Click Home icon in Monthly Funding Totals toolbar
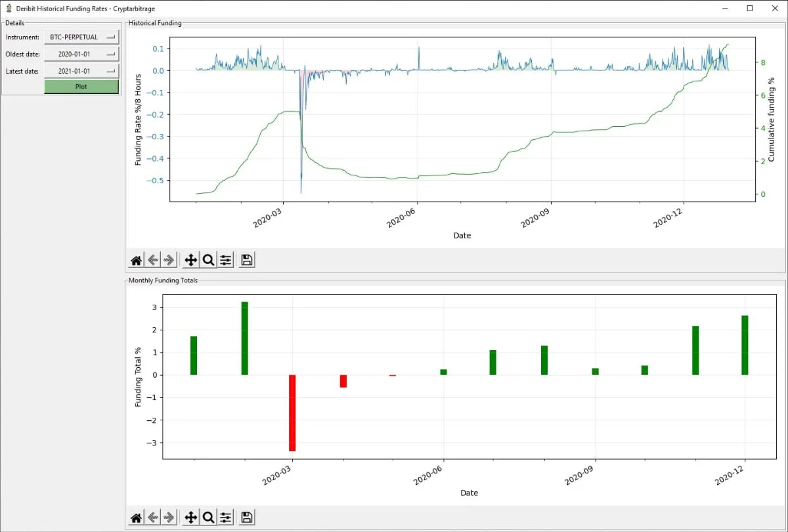The image size is (788, 532). [x=136, y=518]
